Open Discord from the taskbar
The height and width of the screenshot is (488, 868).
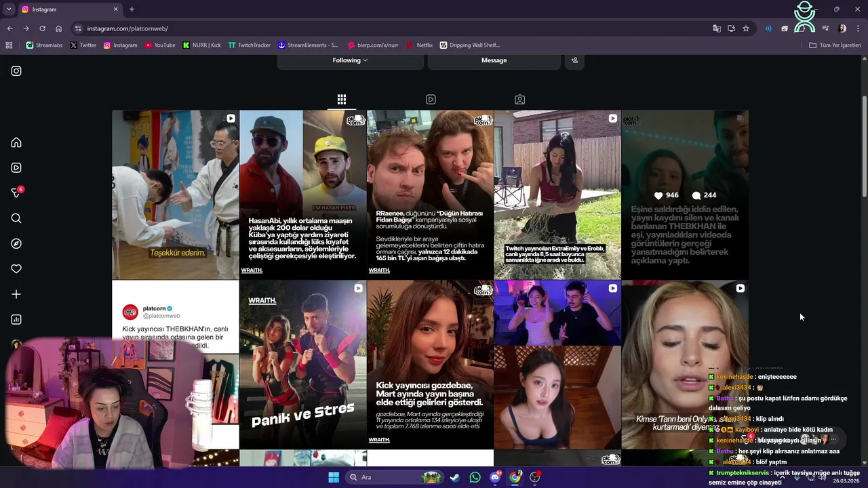495,477
